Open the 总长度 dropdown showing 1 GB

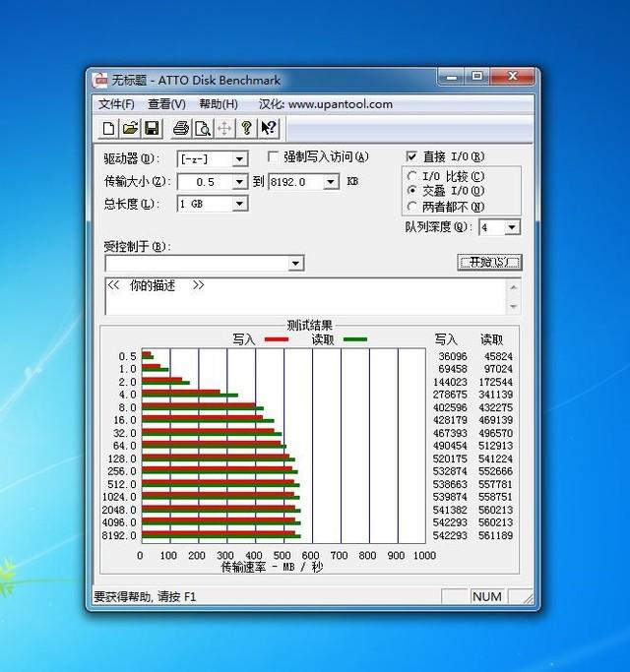(x=240, y=204)
